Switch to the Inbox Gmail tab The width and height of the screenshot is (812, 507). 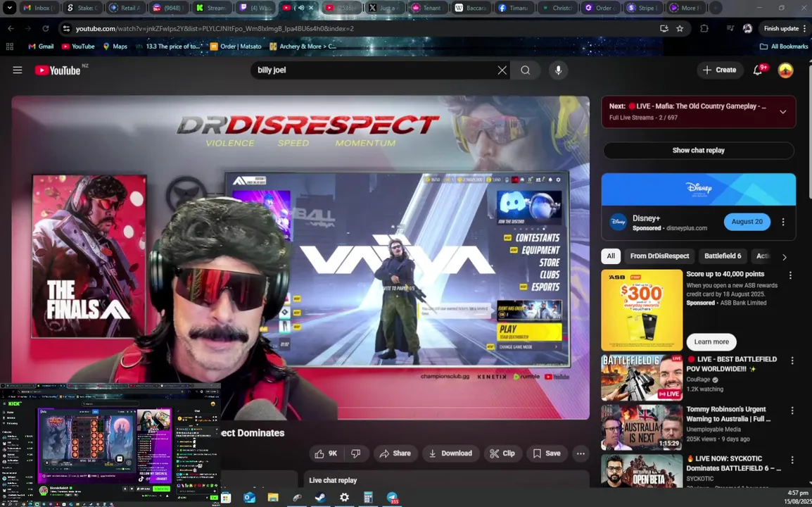tap(39, 8)
